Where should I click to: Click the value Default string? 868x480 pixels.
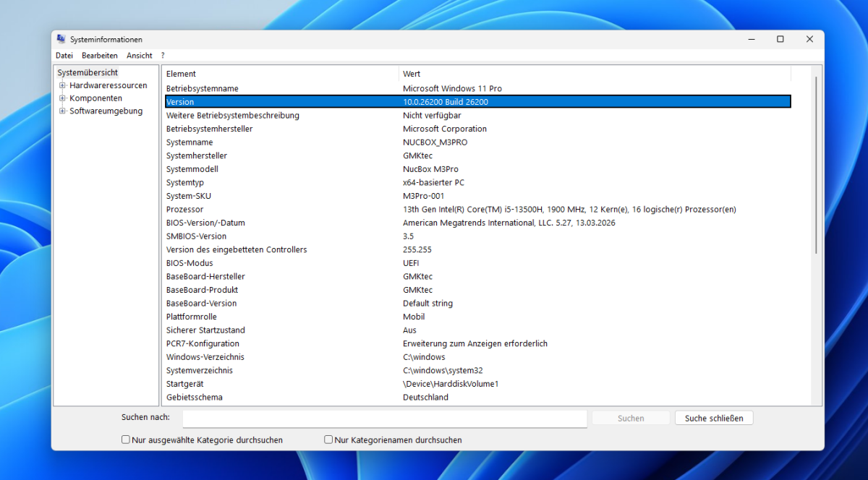point(427,304)
